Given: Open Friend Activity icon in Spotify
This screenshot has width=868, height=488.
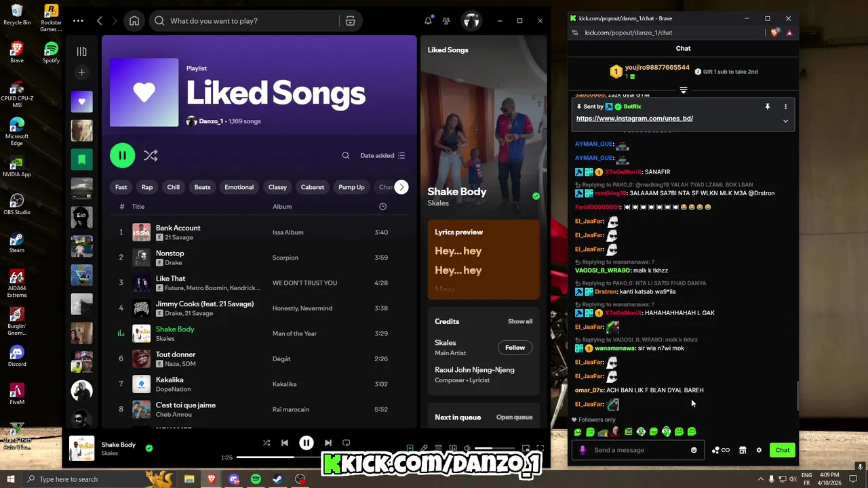Looking at the screenshot, I should click(446, 21).
